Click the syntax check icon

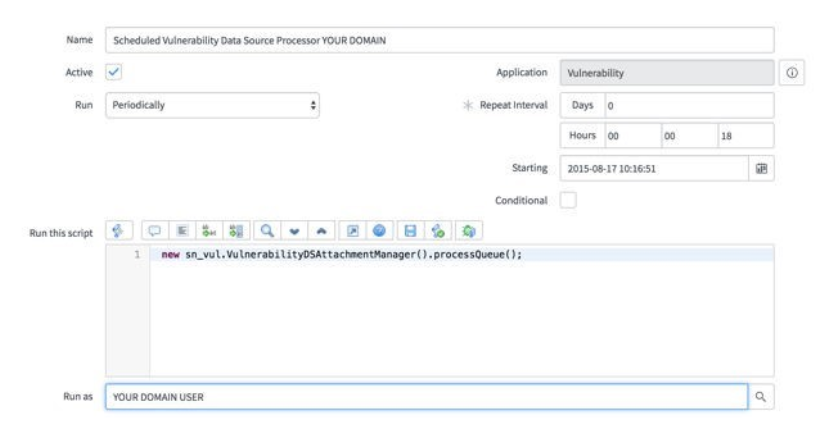[x=438, y=231]
